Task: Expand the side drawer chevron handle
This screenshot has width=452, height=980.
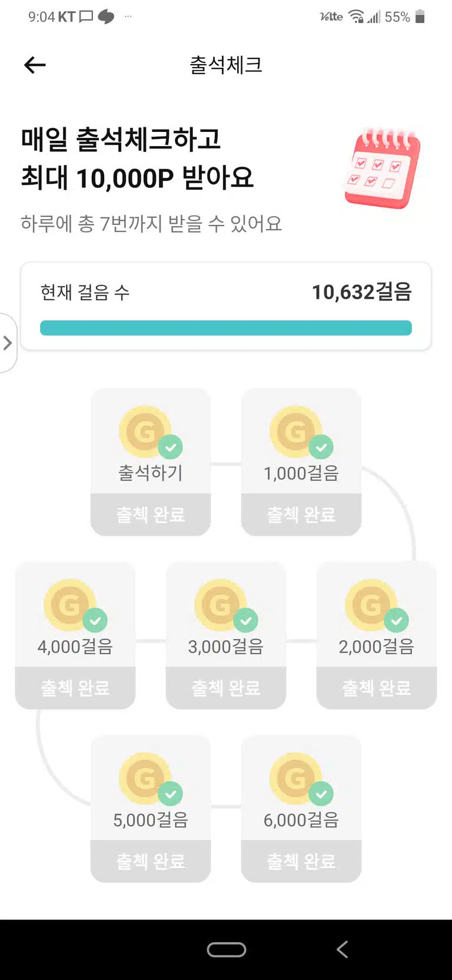Action: (7, 343)
